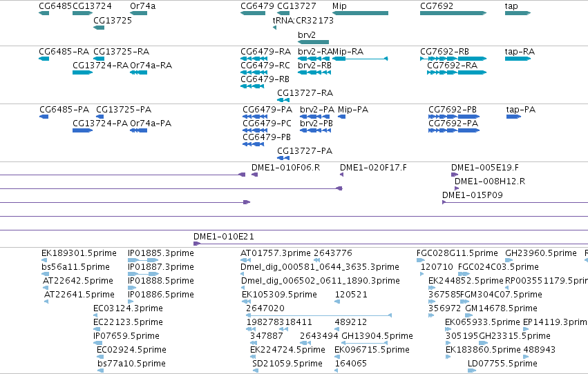
Task: Click protein CG7692-PA
Action: 454,130
